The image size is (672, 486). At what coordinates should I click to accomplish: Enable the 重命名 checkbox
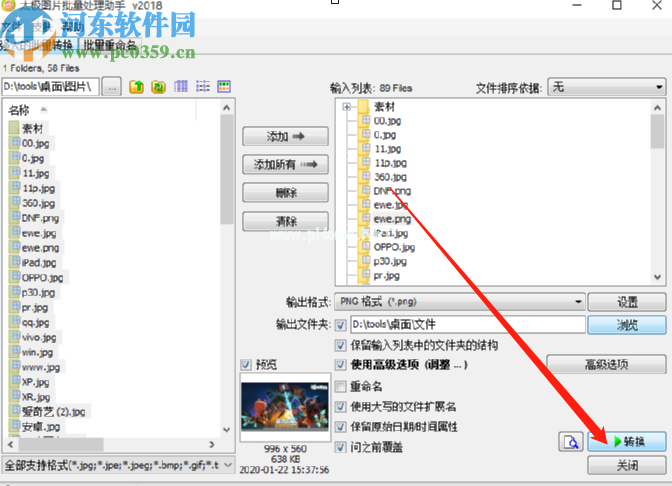coord(341,386)
